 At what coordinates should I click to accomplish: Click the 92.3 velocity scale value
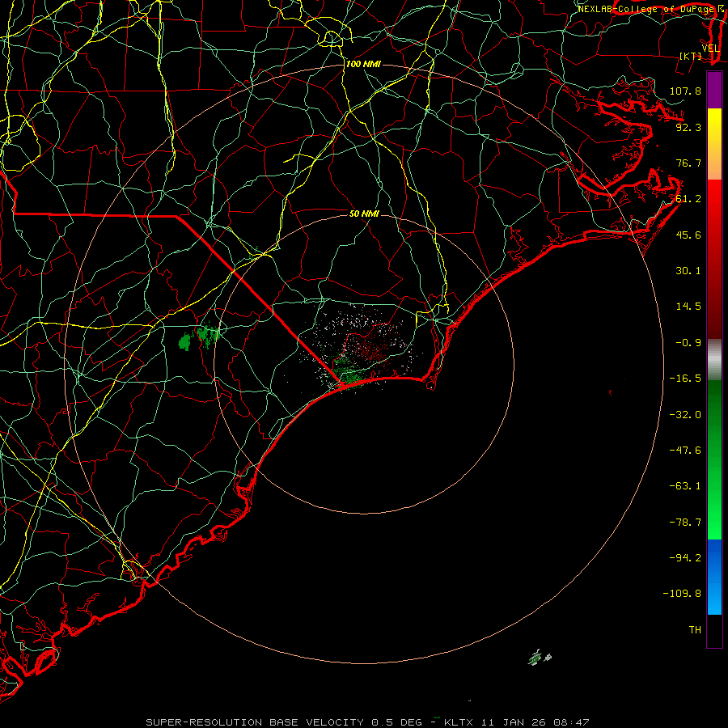pos(688,127)
